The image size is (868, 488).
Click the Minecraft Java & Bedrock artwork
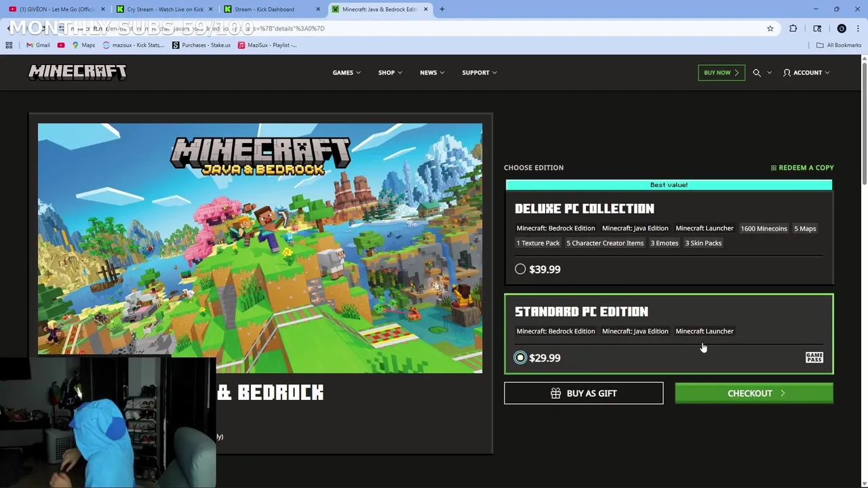pos(260,248)
